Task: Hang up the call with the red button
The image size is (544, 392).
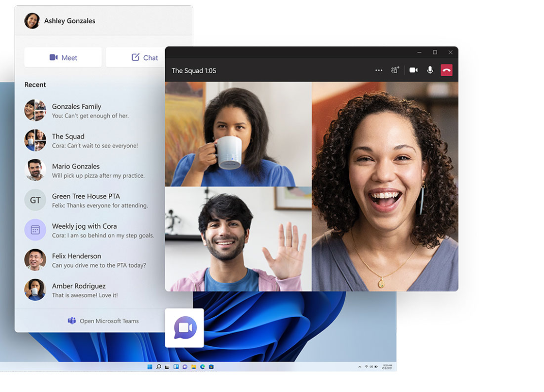Action: (x=446, y=70)
